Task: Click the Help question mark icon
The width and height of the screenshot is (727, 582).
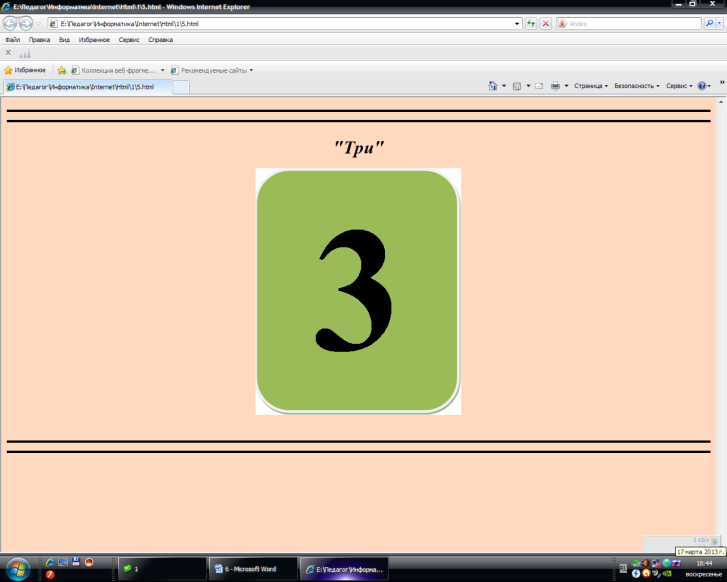Action: 702,86
